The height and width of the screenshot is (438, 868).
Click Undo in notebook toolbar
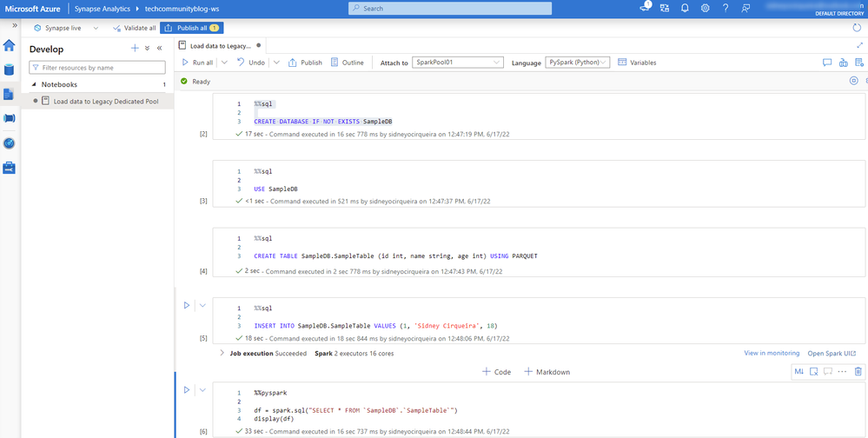[x=251, y=63]
